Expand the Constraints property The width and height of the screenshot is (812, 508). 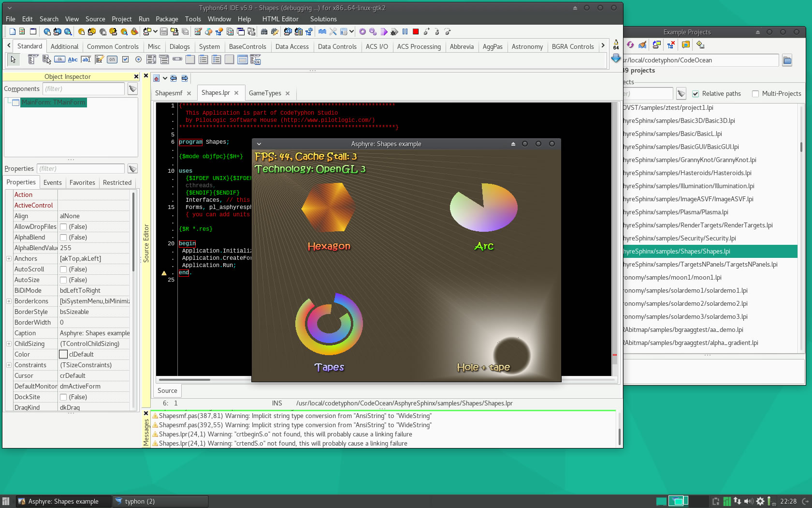pos(9,365)
